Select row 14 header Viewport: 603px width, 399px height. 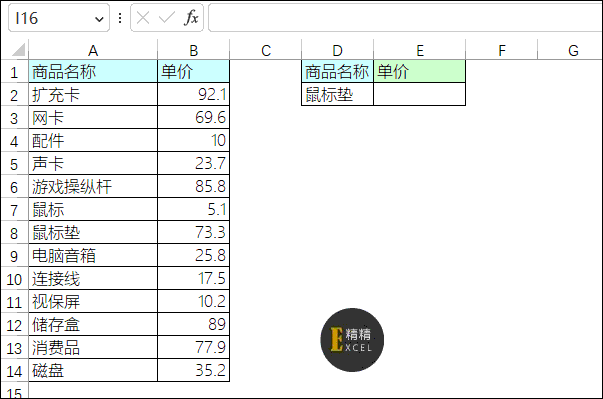click(14, 371)
